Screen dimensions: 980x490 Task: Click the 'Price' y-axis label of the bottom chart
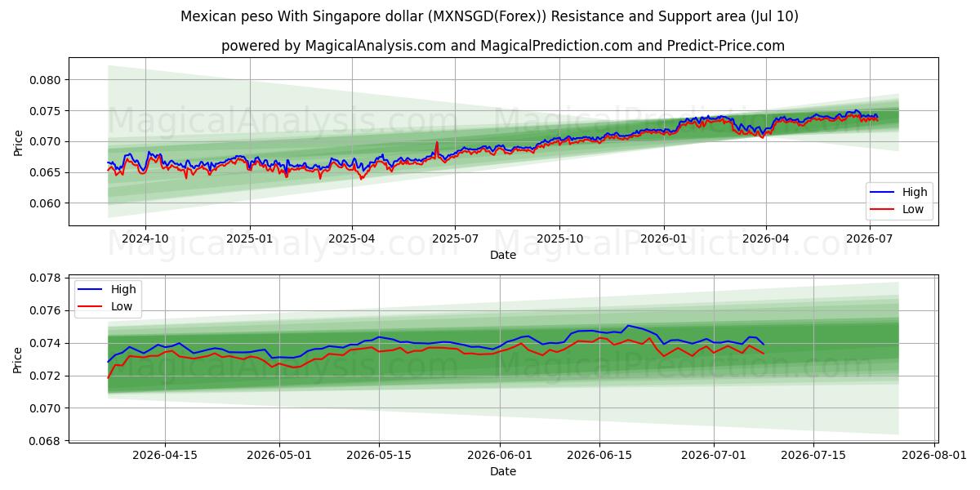(x=18, y=359)
